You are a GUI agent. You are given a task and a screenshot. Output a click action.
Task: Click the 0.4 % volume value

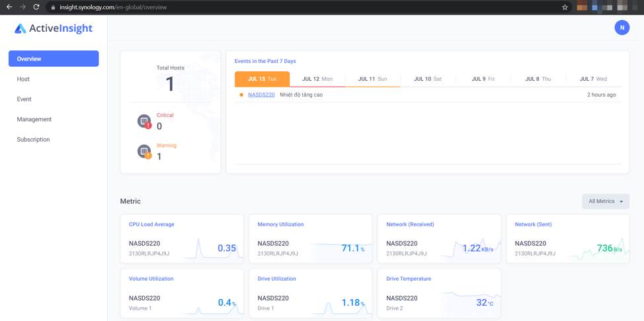227,303
